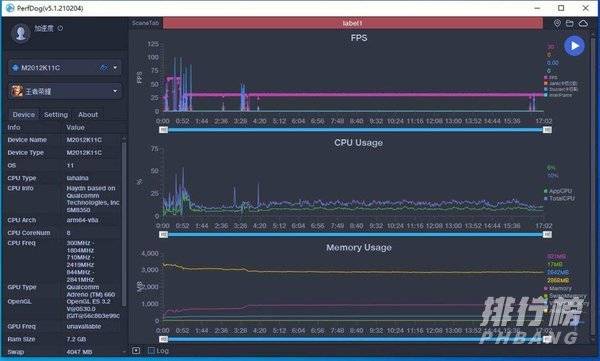
Task: Click the location marker icon near label1
Action: pos(557,23)
